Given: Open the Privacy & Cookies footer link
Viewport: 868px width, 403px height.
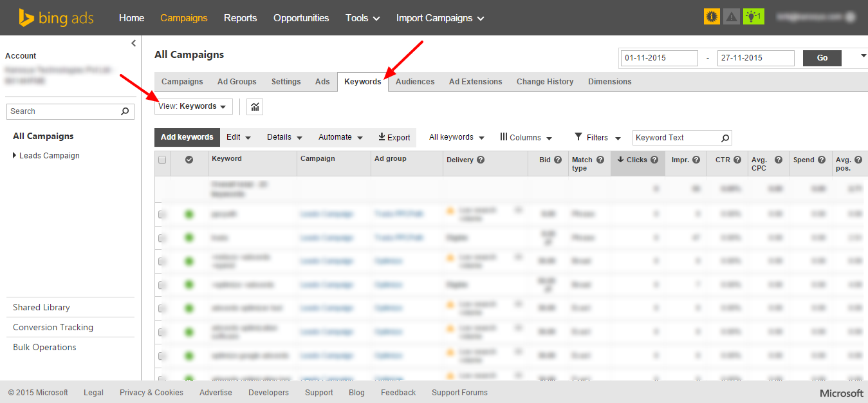Looking at the screenshot, I should click(151, 393).
